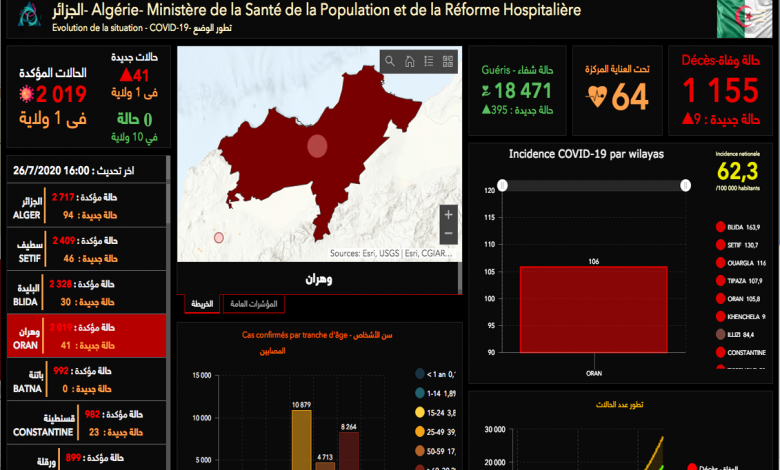Viewport: 780px width, 470px height.
Task: Select the small pink circle marker on map
Action: [x=219, y=238]
